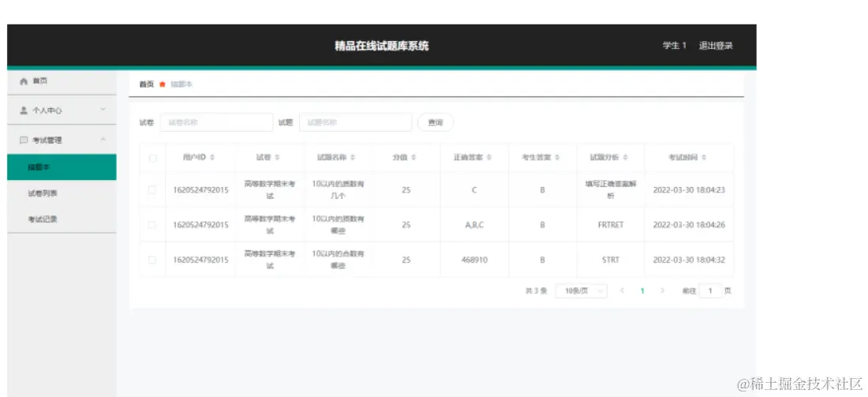Click the FRTRET analysis cell

(x=611, y=225)
